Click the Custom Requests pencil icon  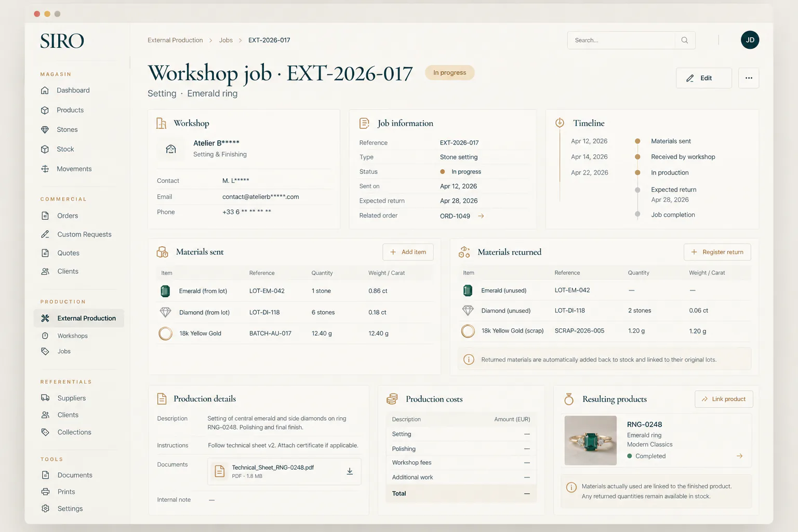tap(45, 234)
